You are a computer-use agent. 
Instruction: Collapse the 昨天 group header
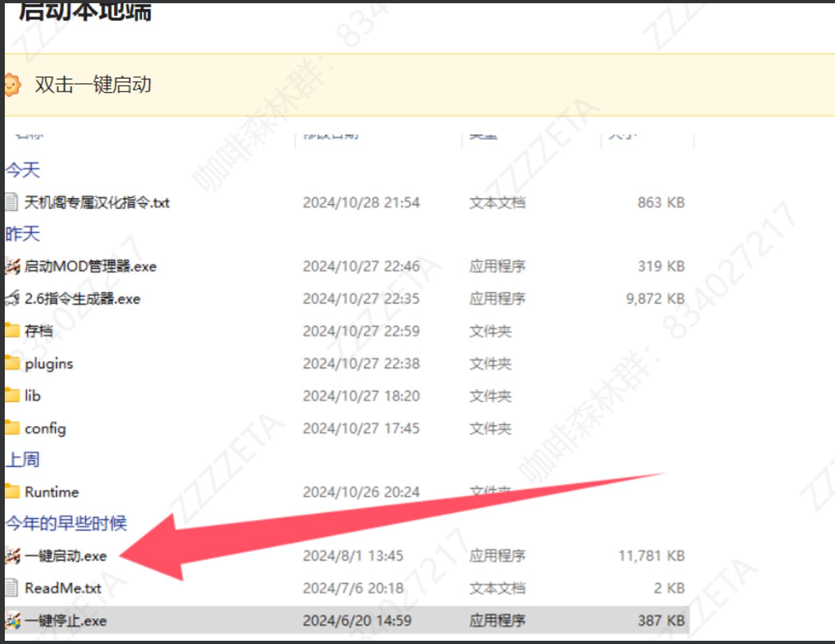[23, 234]
